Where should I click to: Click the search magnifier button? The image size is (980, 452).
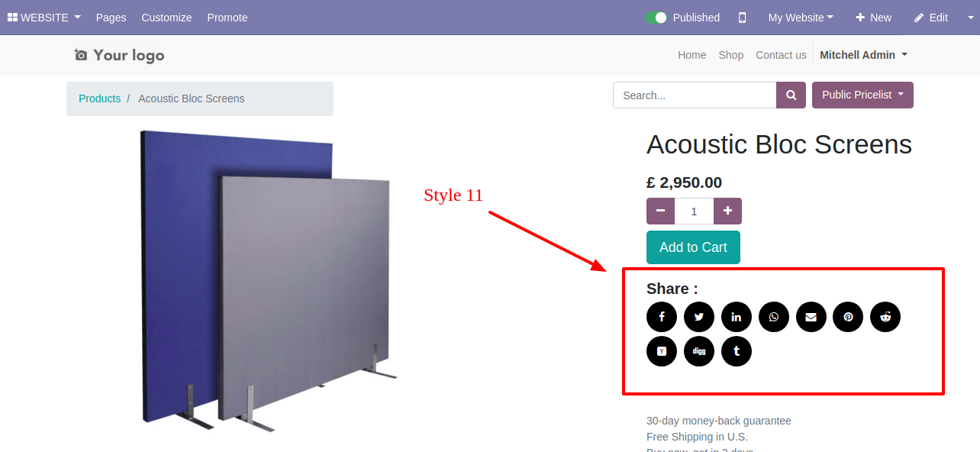click(x=791, y=95)
